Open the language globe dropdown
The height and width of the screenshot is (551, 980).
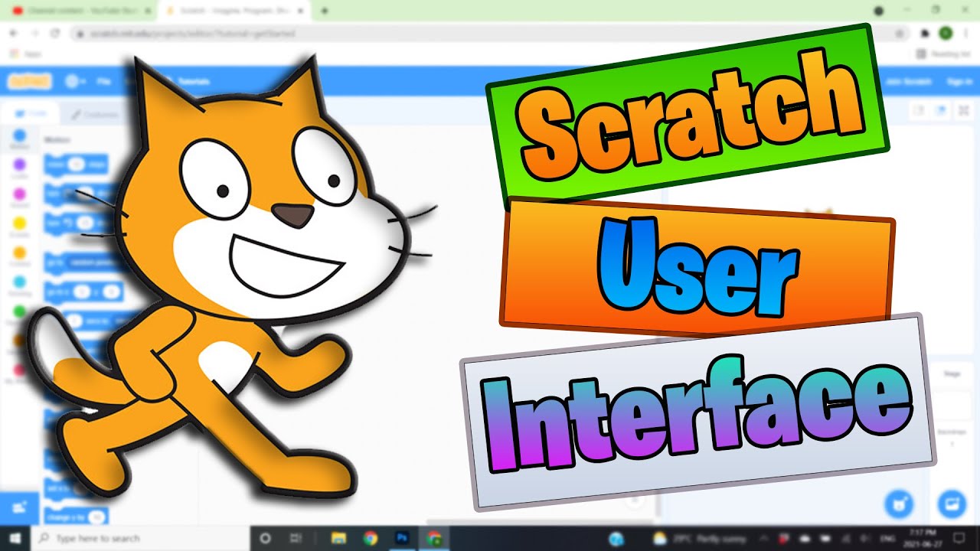point(75,81)
